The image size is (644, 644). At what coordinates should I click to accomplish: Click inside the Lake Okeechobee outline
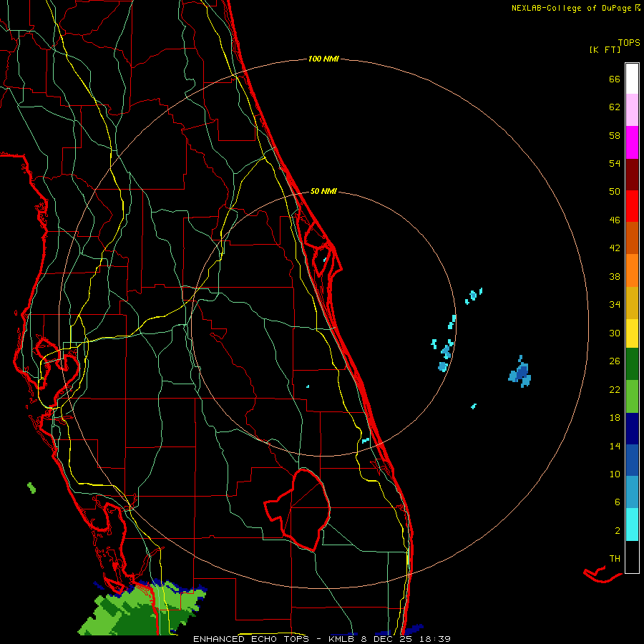pos(306,509)
